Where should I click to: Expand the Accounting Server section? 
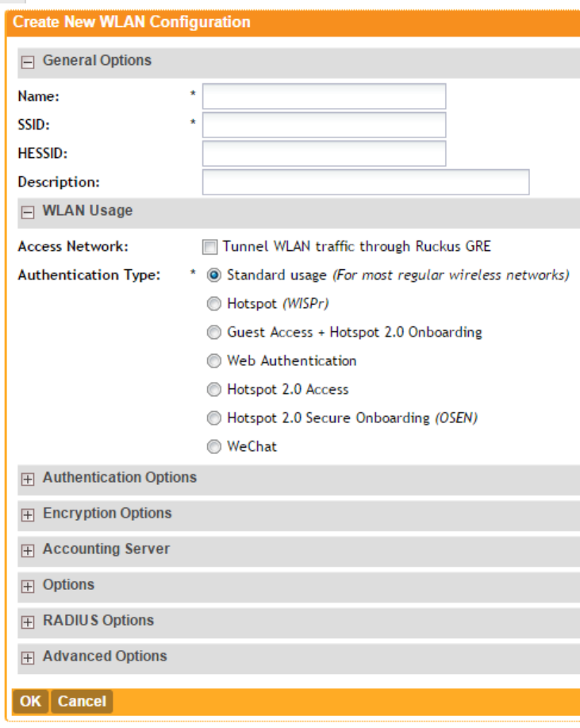(28, 550)
